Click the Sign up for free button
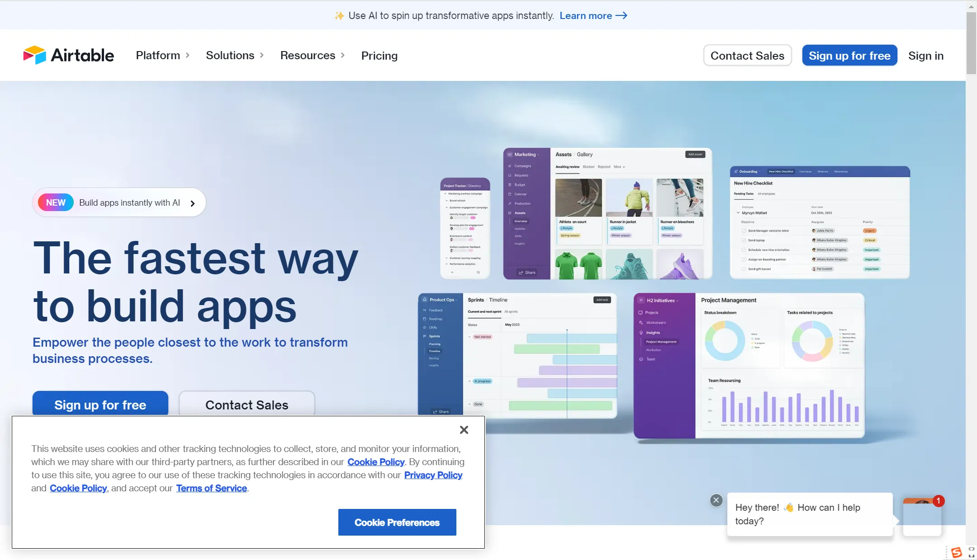This screenshot has height=560, width=977. pos(849,55)
